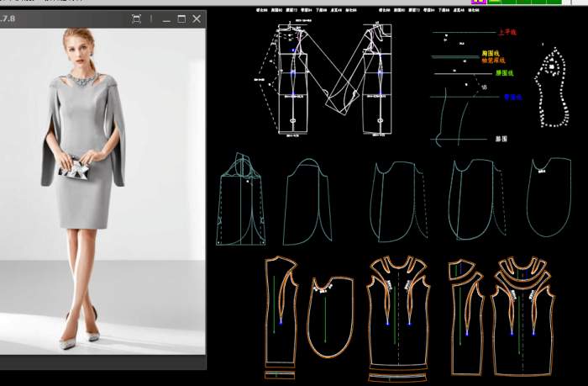The height and width of the screenshot is (386, 588).
Task: Click the white 膝围 label
Action: click(x=501, y=138)
